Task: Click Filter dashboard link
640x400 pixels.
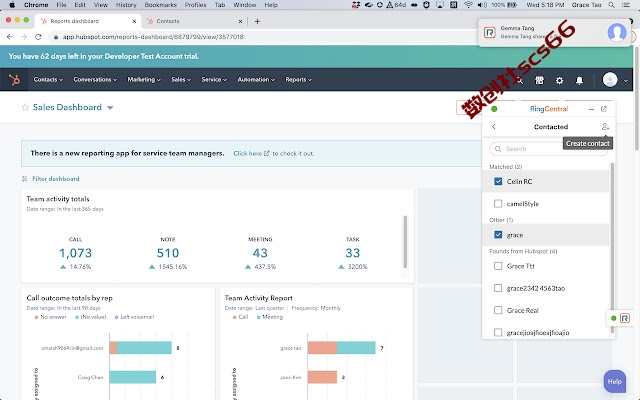Action: (56, 179)
